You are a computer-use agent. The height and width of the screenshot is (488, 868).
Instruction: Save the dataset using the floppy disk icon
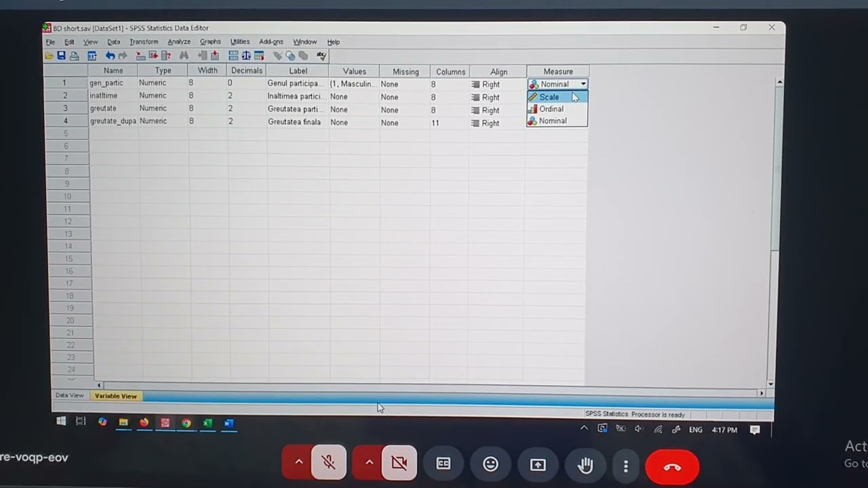point(61,56)
